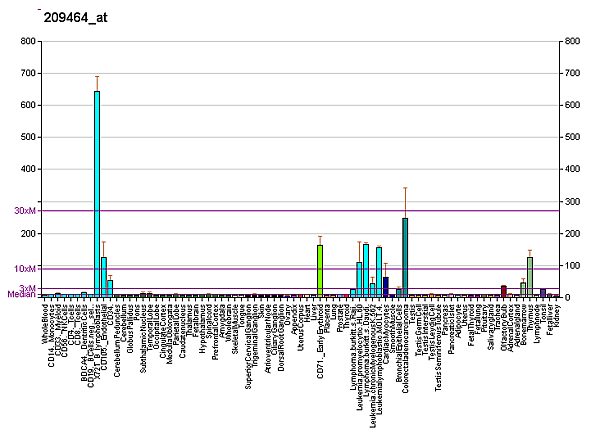This screenshot has width=600, height=434.
Task: Click the tall teal bar near 250
Action: click(405, 257)
